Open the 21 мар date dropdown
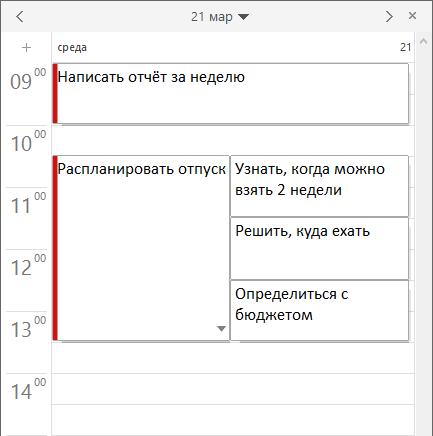The image size is (433, 436). 220,17
